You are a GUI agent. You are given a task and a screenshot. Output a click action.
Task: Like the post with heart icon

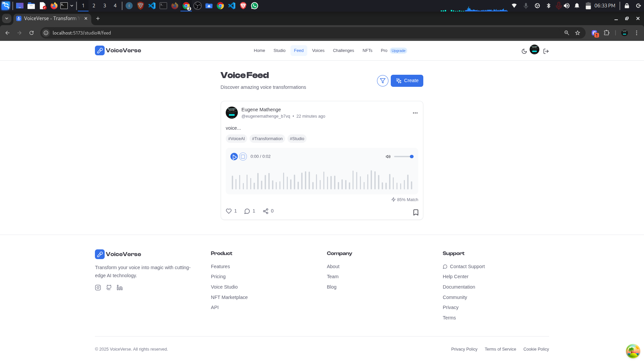coord(229,211)
